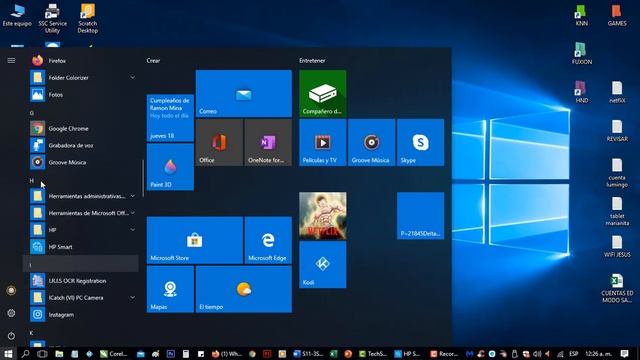Open I.R.I.S OCR Registration entry

tap(80, 280)
